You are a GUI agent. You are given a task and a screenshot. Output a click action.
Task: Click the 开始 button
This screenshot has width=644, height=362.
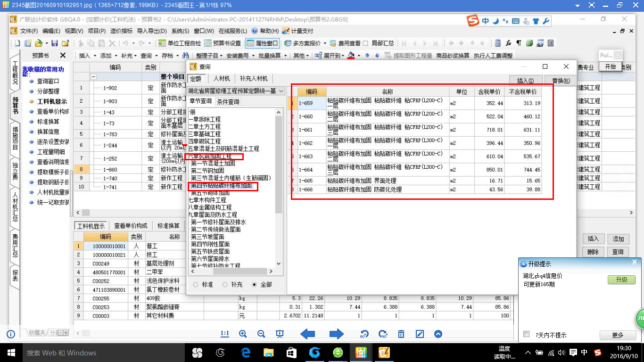[x=610, y=67]
